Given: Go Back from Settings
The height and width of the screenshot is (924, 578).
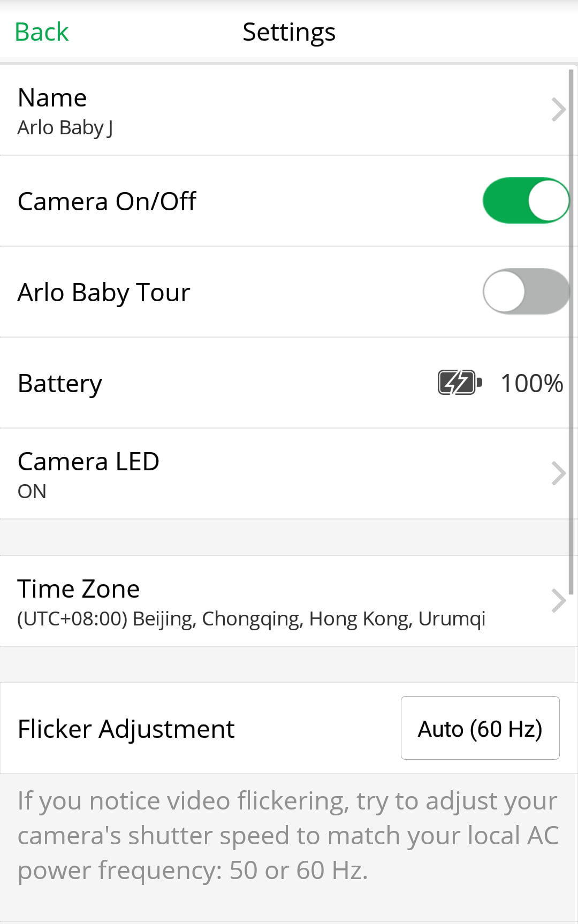Looking at the screenshot, I should [42, 32].
